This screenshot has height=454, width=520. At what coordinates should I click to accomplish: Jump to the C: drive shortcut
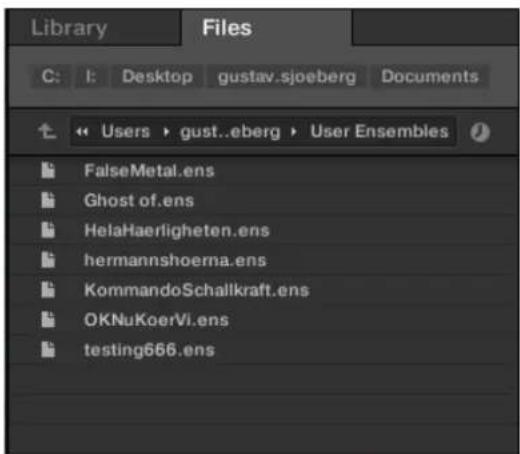coord(51,77)
